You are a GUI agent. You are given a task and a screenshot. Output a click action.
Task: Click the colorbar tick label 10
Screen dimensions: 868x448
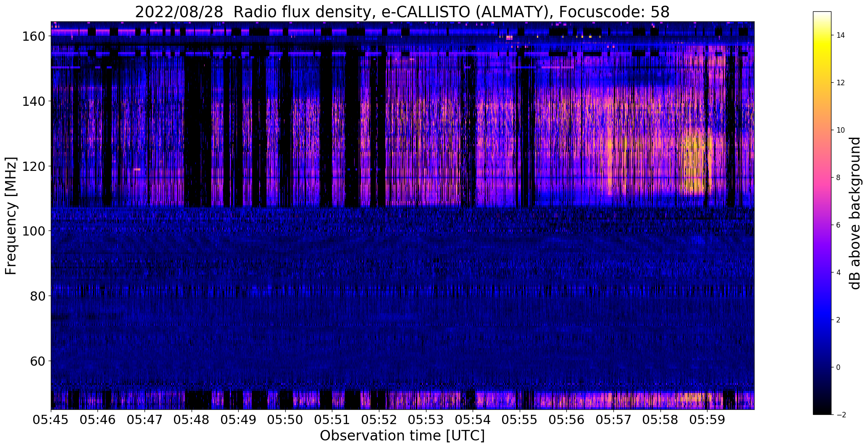[841, 130]
